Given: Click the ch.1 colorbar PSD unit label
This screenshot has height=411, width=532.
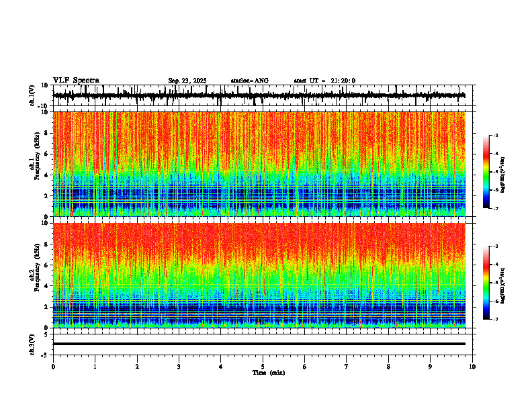Looking at the screenshot, I should (x=503, y=175).
